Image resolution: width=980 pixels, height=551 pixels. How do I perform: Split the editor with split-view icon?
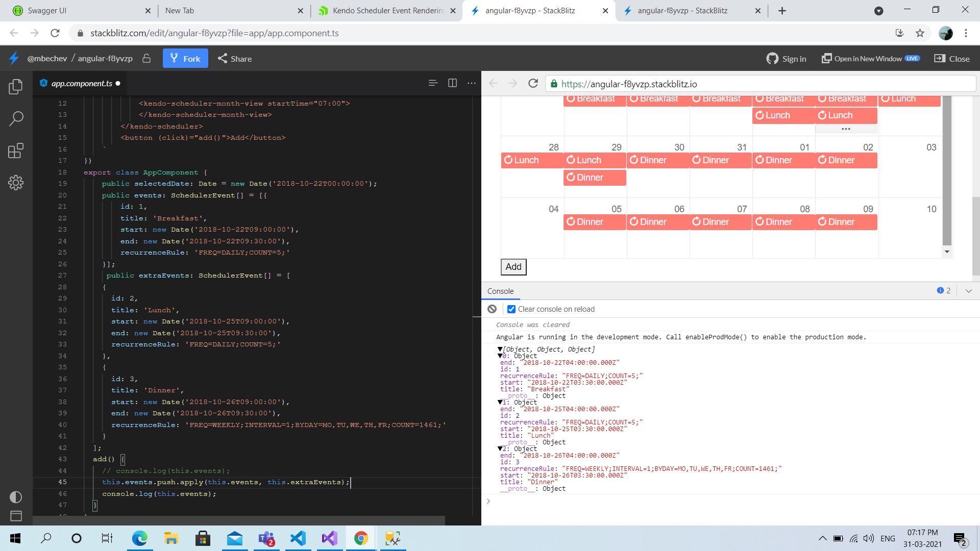point(452,83)
